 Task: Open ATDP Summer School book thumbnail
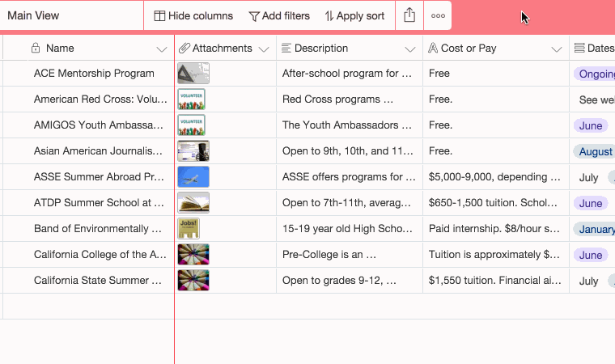point(193,203)
